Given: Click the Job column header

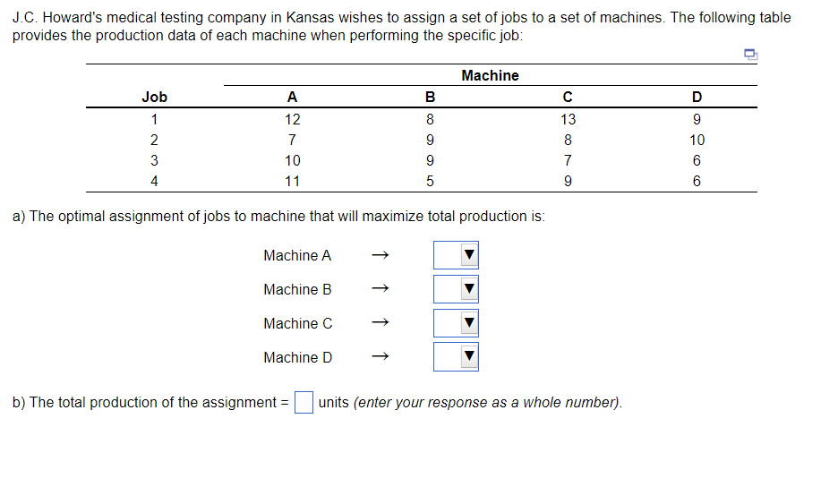Looking at the screenshot, I should 155,98.
